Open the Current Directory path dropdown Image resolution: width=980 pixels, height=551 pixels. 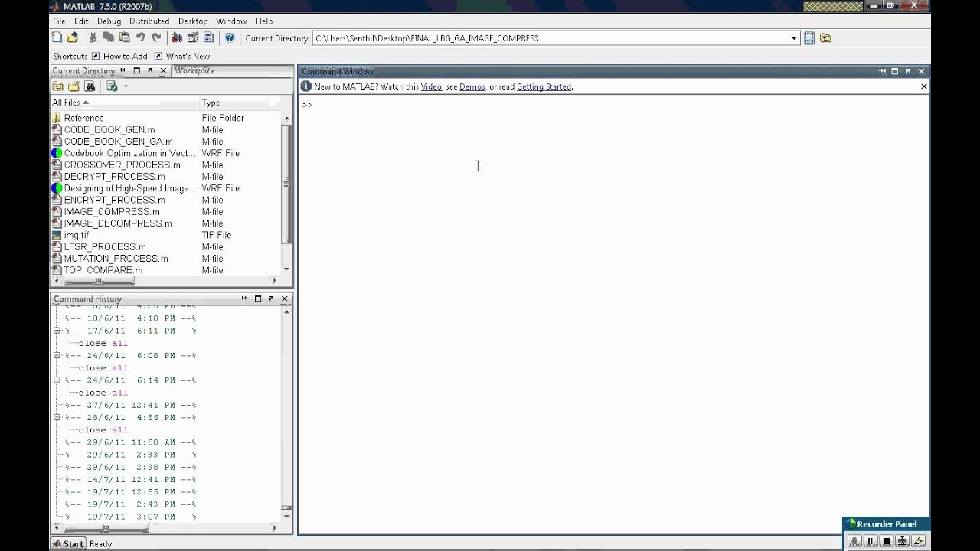click(x=794, y=38)
